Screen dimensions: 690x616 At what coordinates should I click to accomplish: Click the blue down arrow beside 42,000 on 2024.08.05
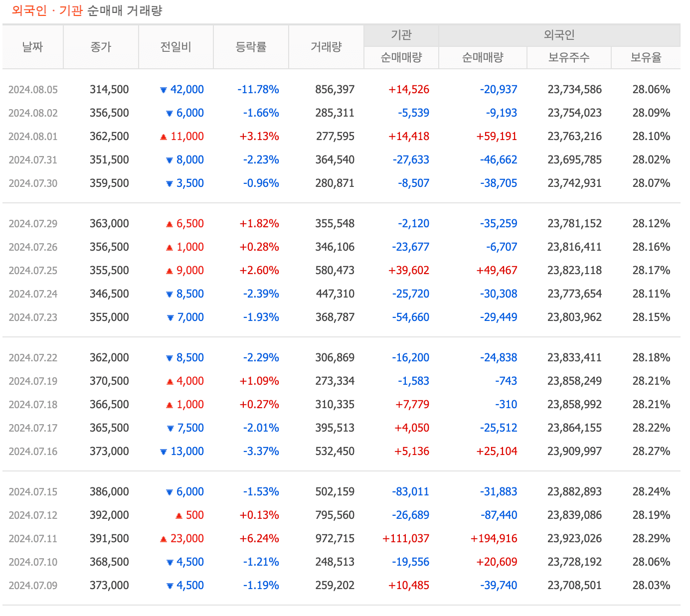(x=163, y=89)
